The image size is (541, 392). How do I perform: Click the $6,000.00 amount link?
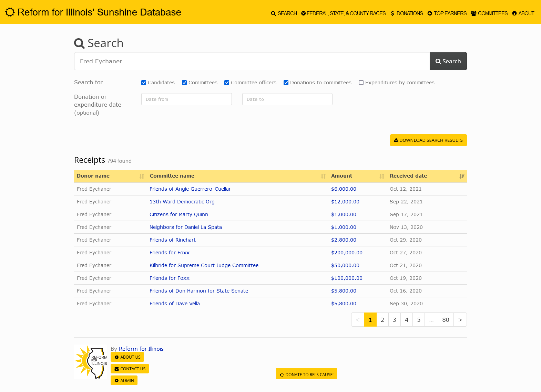coord(344,189)
